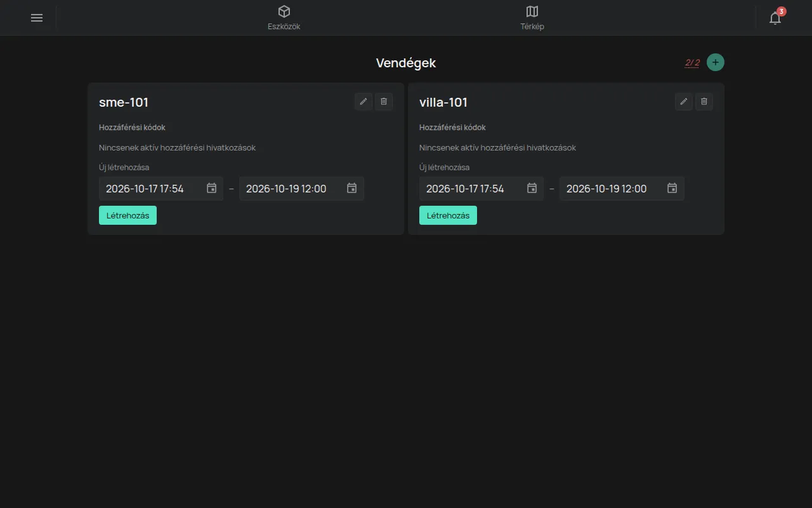The height and width of the screenshot is (508, 812).
Task: Click the no active links text in sme-101
Action: point(178,148)
